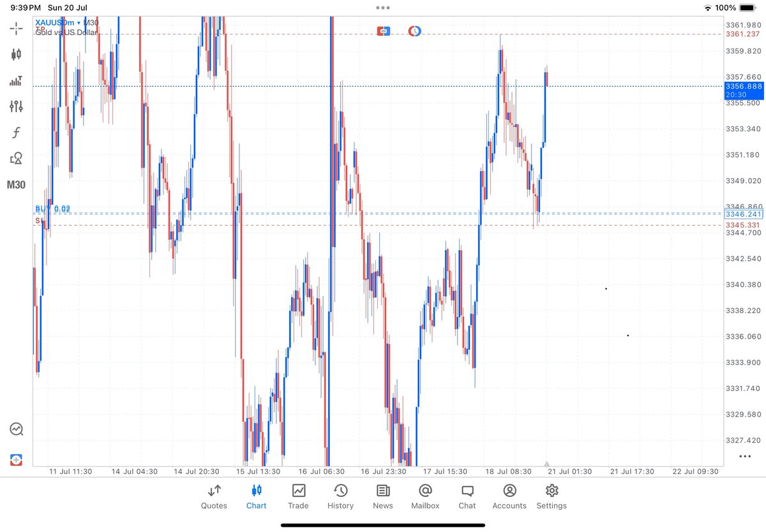Tap the 14 Jul 20:30 time label
The height and width of the screenshot is (532, 766).
tap(197, 472)
